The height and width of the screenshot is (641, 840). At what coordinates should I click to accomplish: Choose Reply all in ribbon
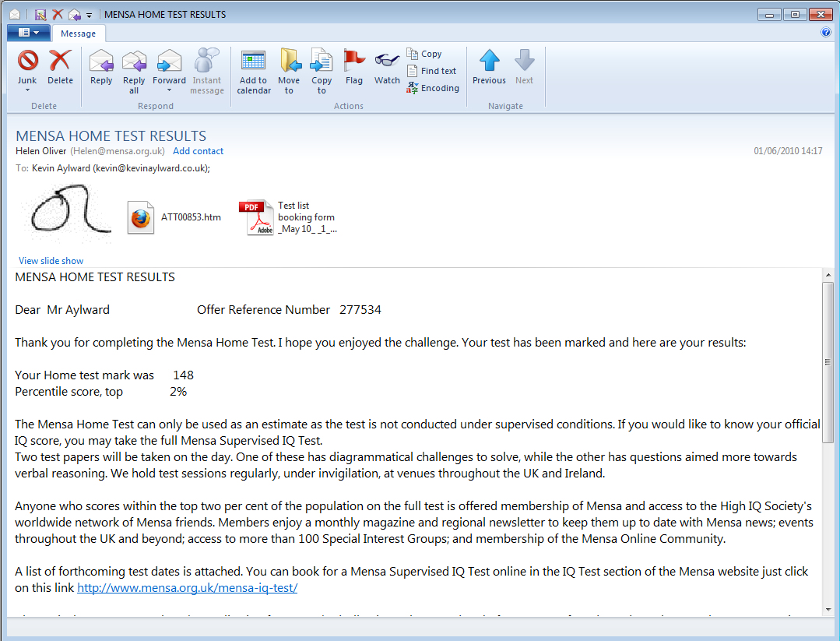point(134,72)
